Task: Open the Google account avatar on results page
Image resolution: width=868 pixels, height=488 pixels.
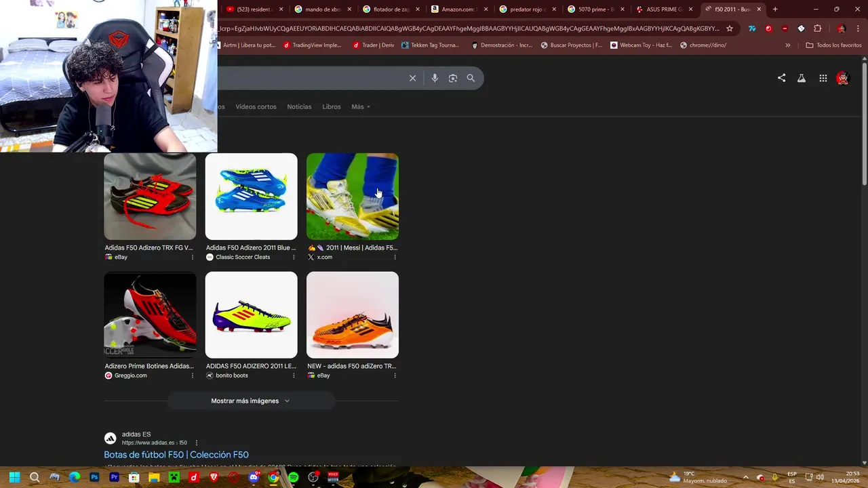Action: (x=842, y=78)
